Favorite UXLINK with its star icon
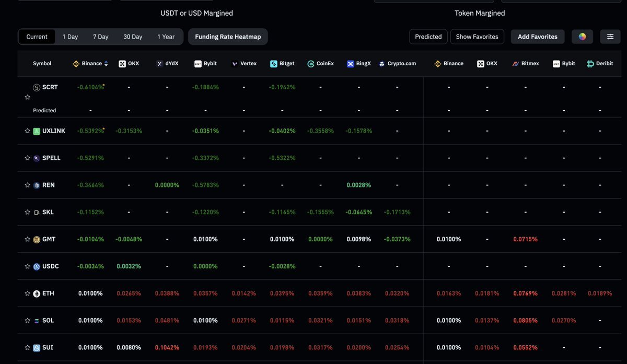This screenshot has height=364, width=627. (x=28, y=131)
